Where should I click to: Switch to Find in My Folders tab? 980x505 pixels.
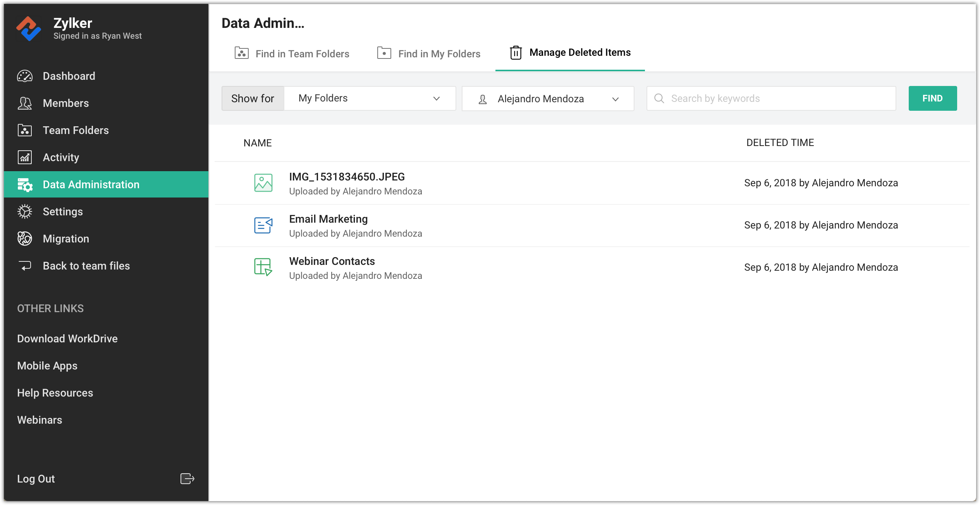point(429,53)
